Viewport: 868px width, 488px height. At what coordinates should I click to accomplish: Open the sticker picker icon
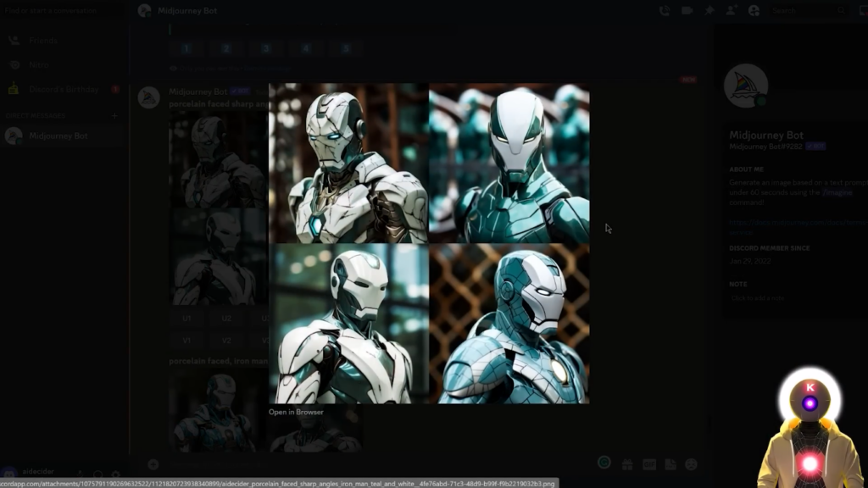coord(670,465)
